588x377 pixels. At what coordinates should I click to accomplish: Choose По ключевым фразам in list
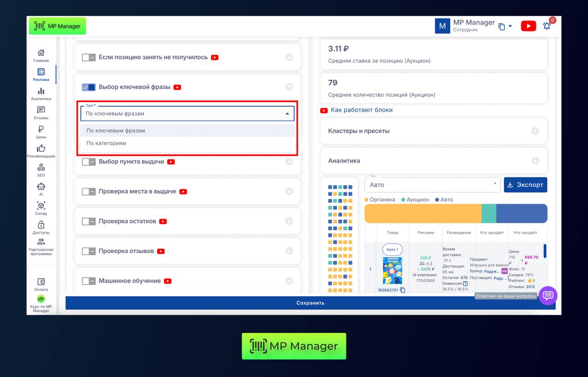[x=116, y=131]
